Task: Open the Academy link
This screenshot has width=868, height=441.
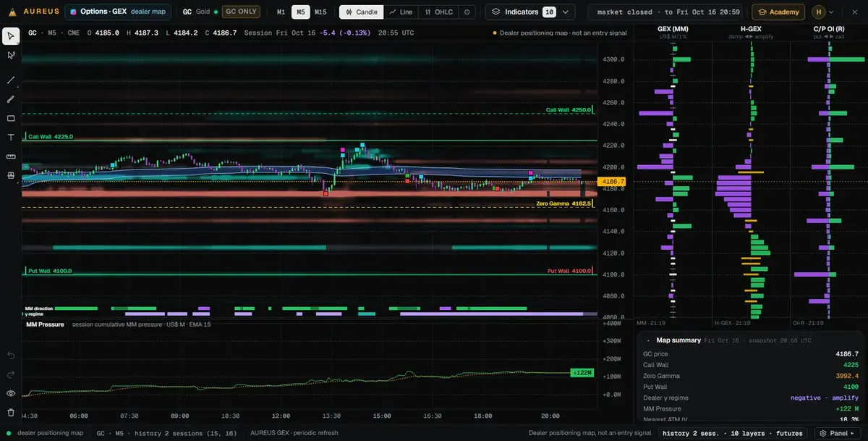Action: coord(778,12)
